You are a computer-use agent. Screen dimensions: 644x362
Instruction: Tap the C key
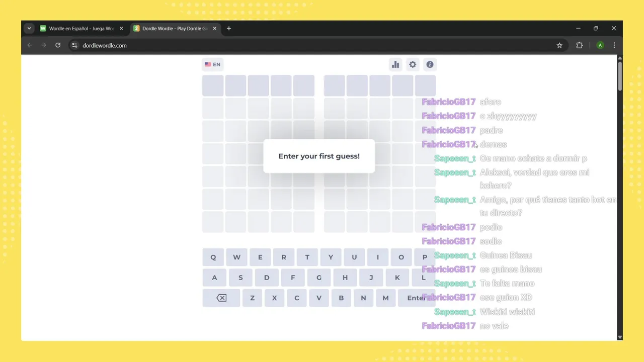tap(297, 298)
